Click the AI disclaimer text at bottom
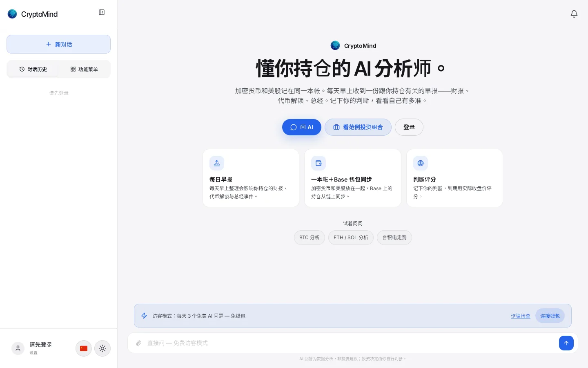 click(x=353, y=359)
